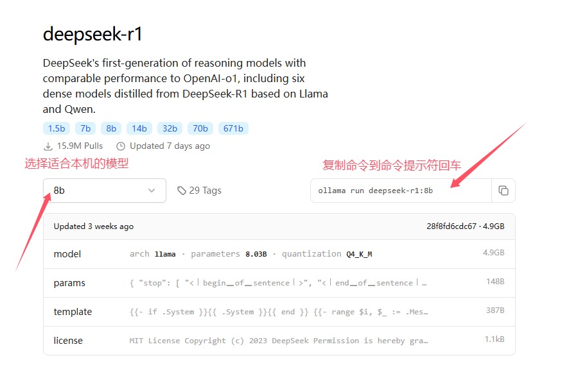
Task: Choose the 70b size tag
Action: point(200,128)
